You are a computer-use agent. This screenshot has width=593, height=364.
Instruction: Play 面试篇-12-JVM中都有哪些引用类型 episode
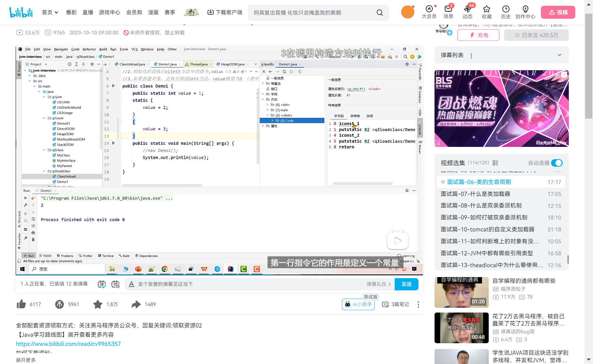click(x=501, y=253)
